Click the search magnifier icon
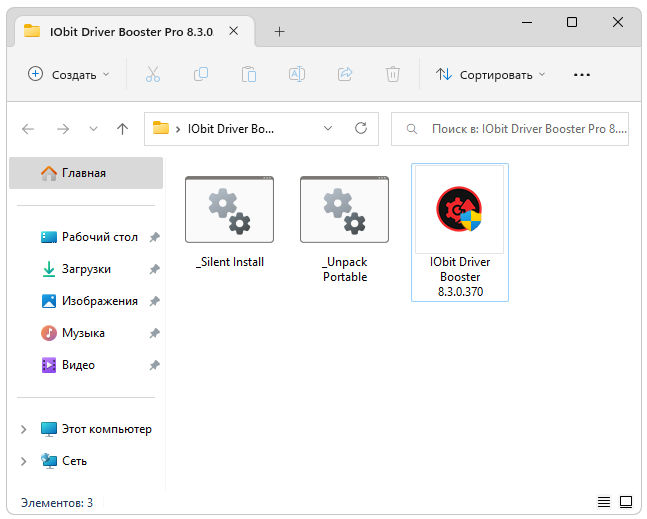Image resolution: width=647 pixels, height=519 pixels. [x=411, y=129]
